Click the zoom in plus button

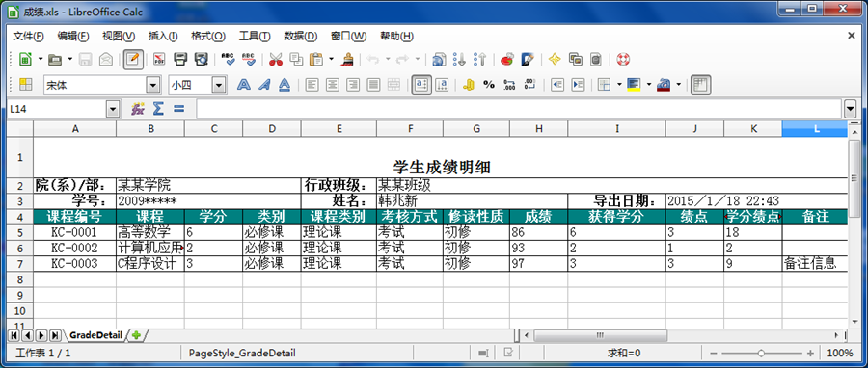pos(810,354)
